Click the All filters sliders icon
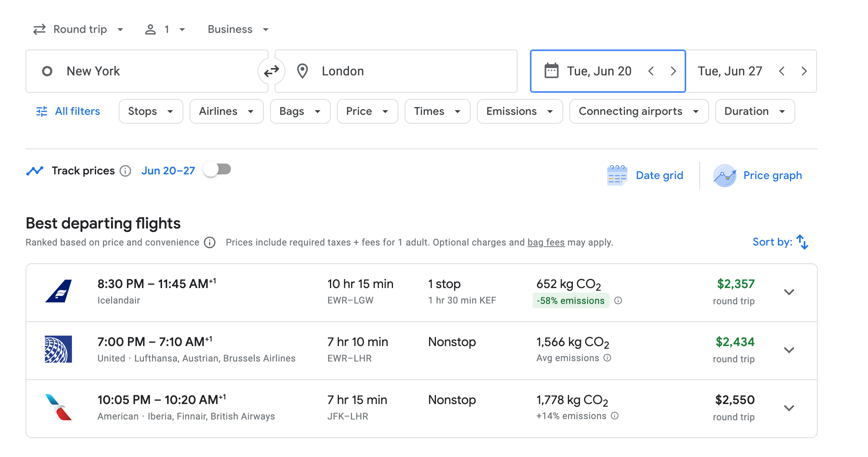Viewport: 868px width, 457px height. (42, 111)
